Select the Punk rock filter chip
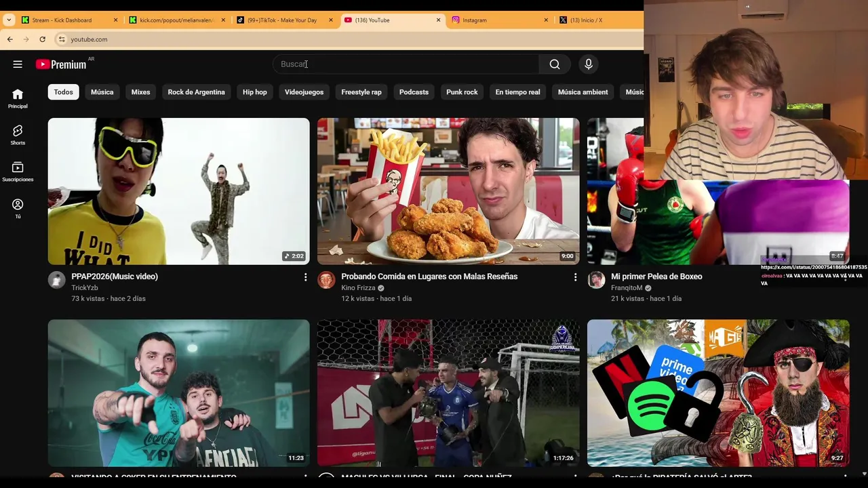The width and height of the screenshot is (868, 488). tap(462, 92)
